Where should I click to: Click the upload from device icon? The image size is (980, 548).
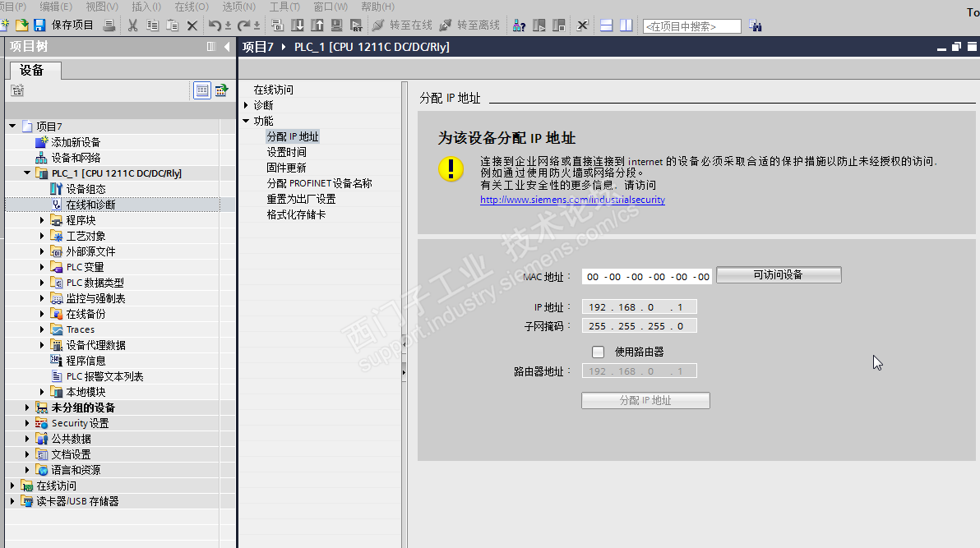(317, 25)
